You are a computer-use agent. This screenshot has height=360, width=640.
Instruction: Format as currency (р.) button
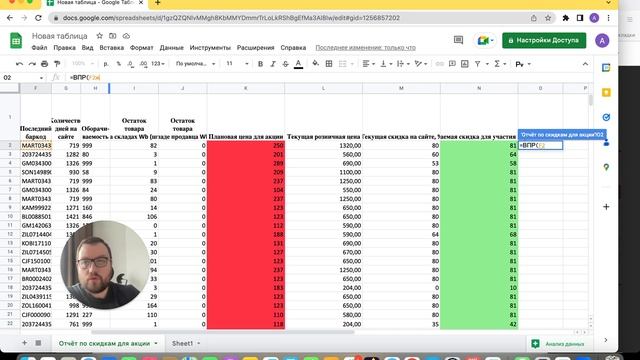coord(107,64)
